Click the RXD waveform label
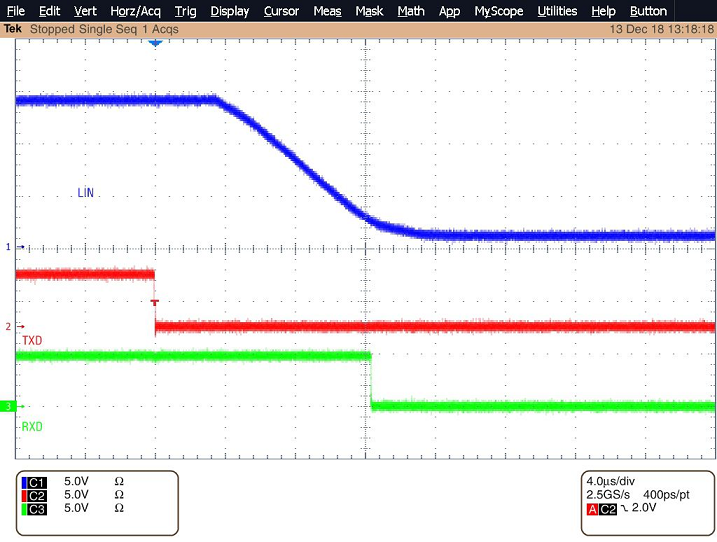 [32, 426]
